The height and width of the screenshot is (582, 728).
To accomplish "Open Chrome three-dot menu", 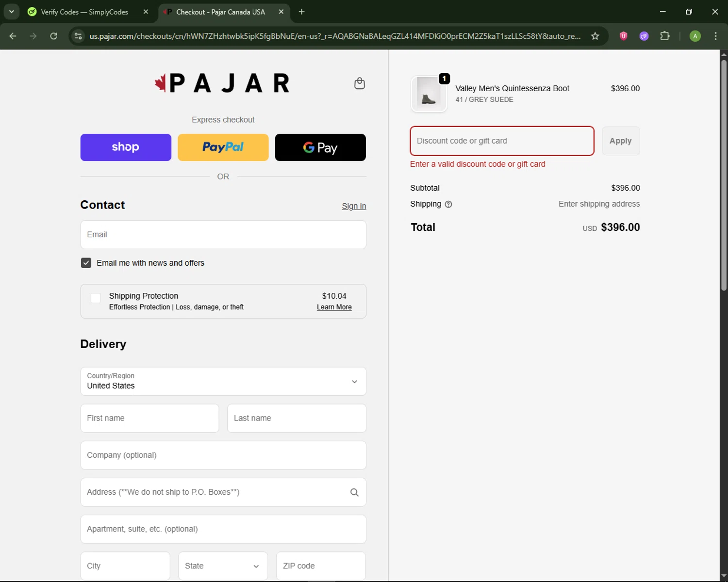I will point(715,36).
